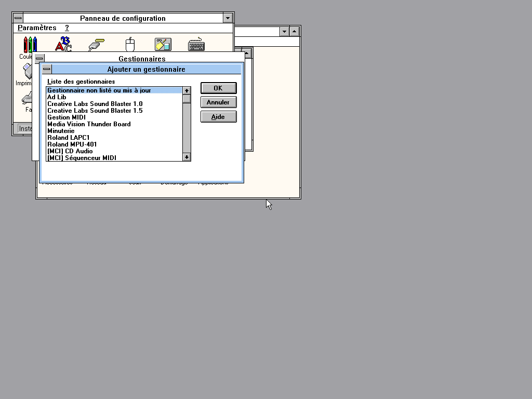This screenshot has width=532, height=399.
Task: Open Panneau de configuration system menu box
Action: [18, 18]
